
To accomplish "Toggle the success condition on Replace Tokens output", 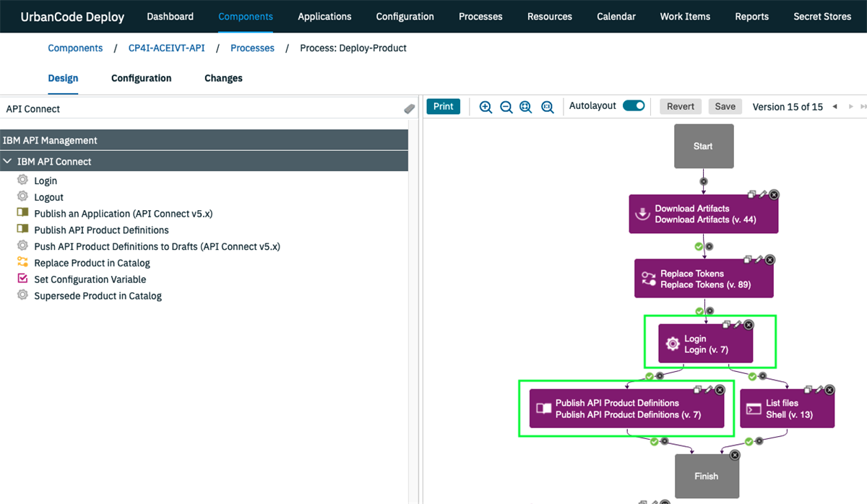I will pos(698,310).
